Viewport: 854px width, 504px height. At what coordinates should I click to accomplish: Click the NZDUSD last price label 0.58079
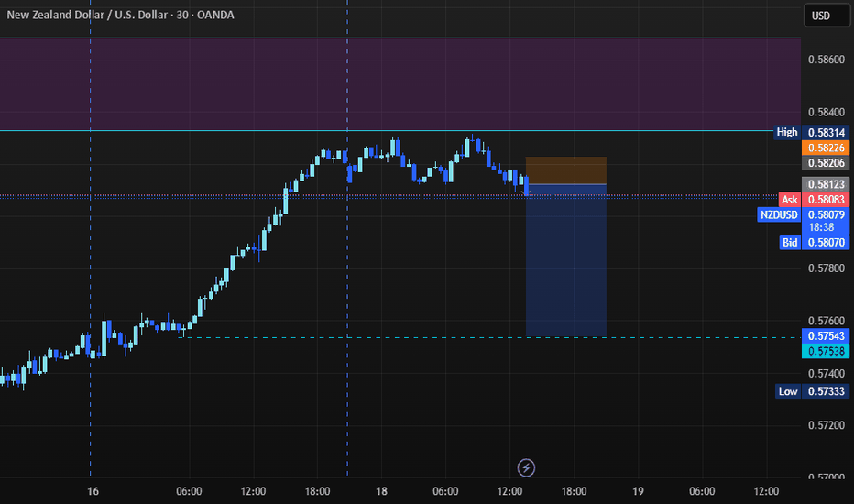pyautogui.click(x=826, y=214)
